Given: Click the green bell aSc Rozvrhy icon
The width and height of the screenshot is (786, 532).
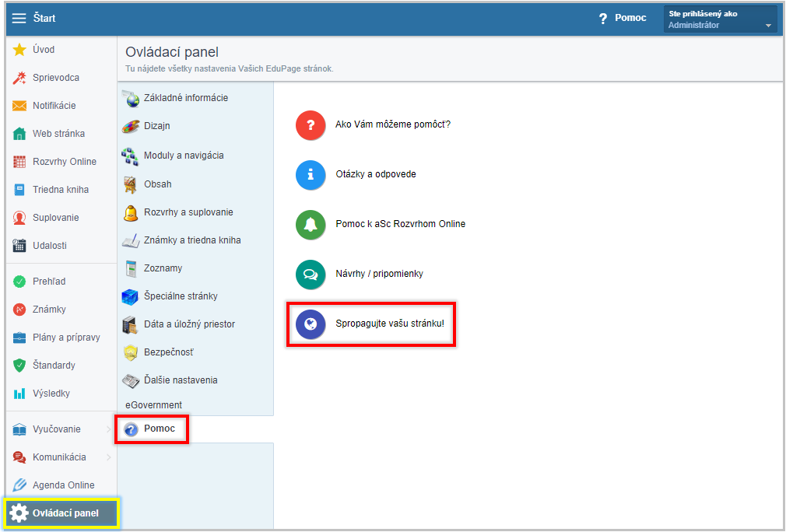Looking at the screenshot, I should (311, 224).
